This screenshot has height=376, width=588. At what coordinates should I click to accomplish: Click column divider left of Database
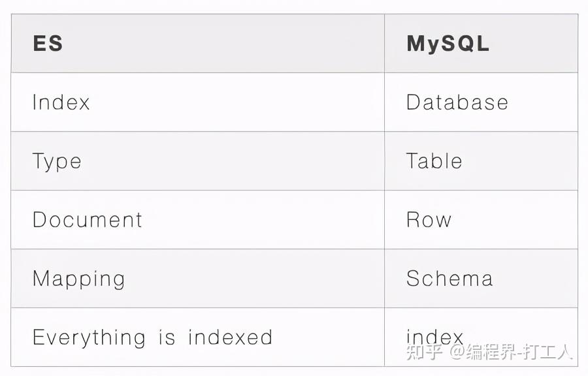point(384,102)
